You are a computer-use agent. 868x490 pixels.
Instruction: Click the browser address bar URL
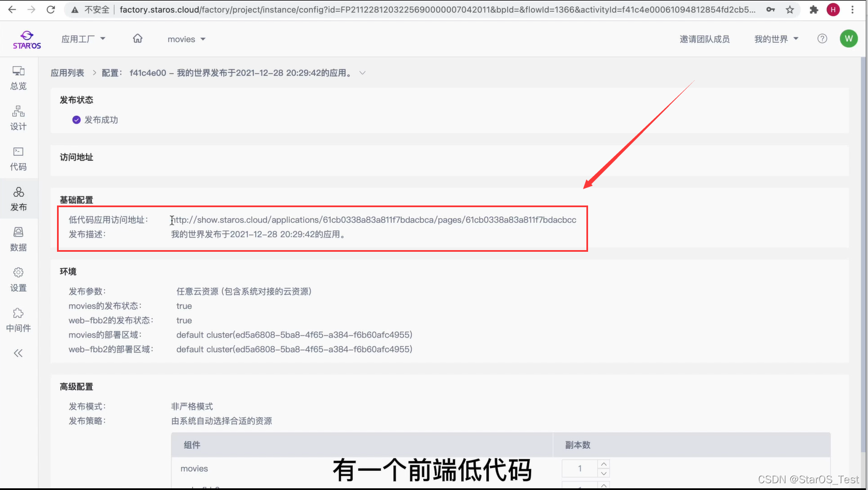pos(437,10)
